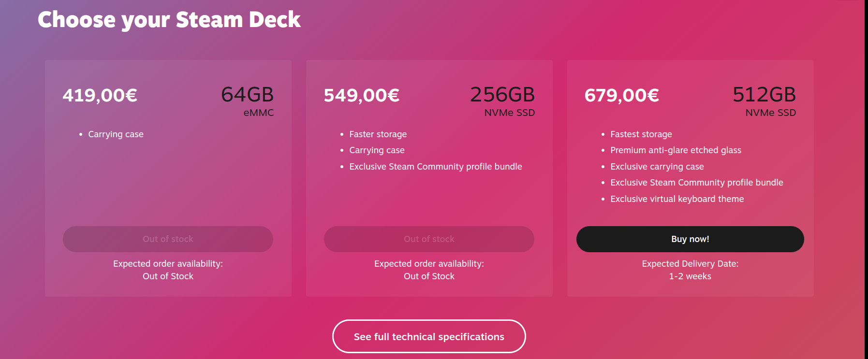
Task: Click Premium anti-glare etched glass text
Action: click(675, 150)
